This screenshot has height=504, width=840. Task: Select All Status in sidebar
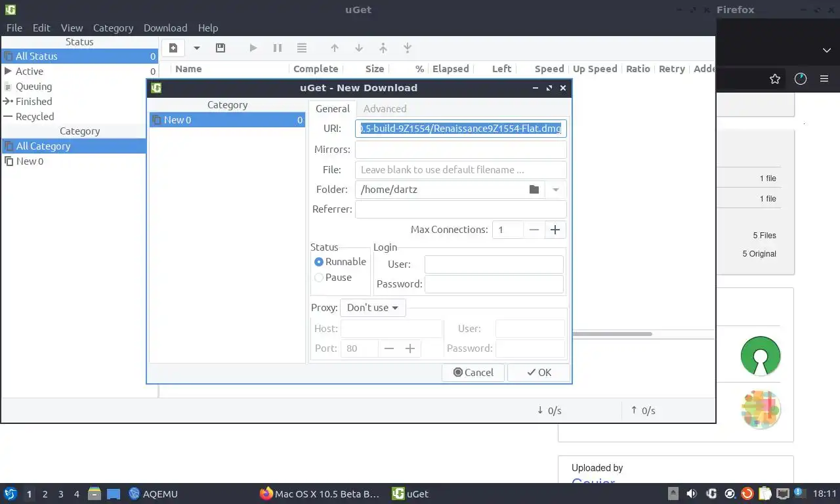pyautogui.click(x=79, y=56)
